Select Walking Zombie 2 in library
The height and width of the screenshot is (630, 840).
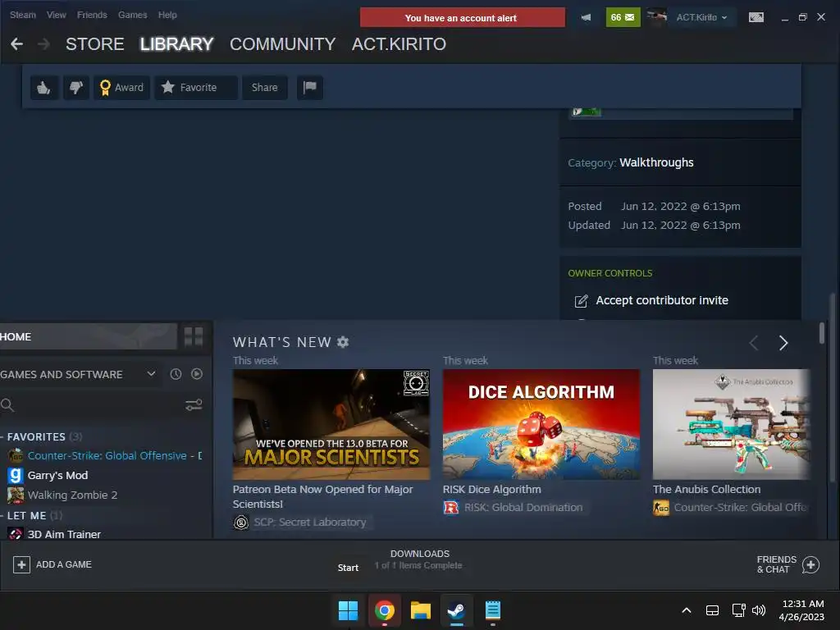pyautogui.click(x=72, y=495)
